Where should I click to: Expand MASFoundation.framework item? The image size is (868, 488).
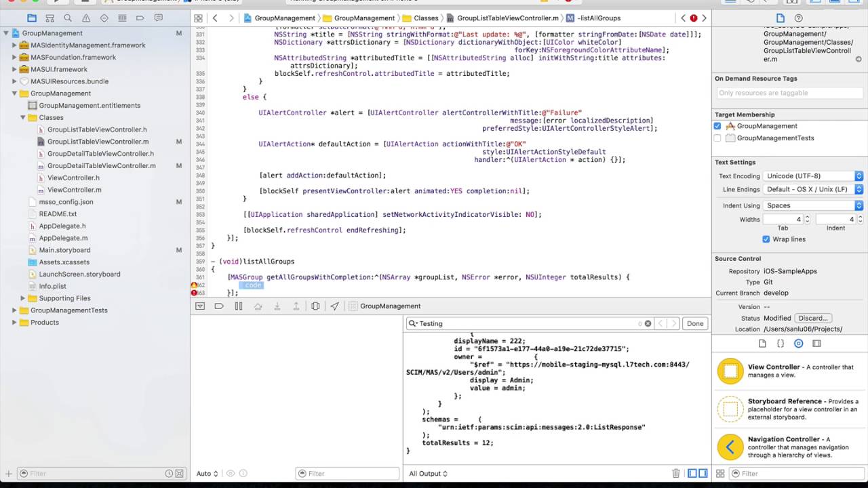tap(14, 58)
